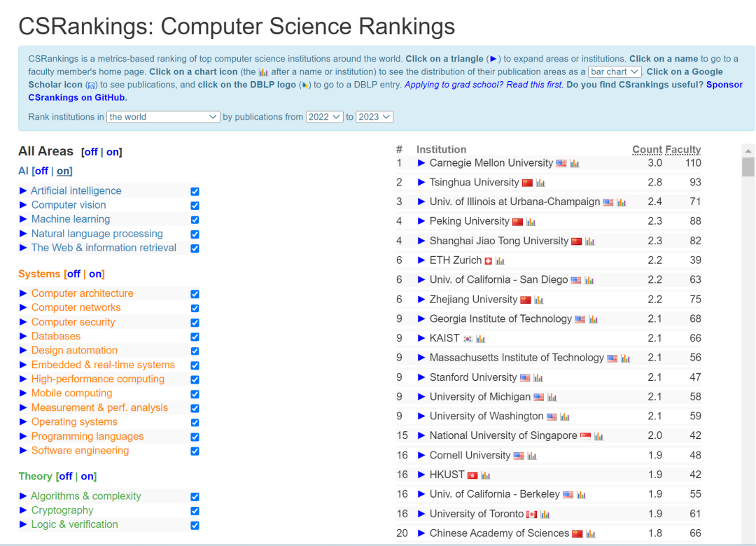This screenshot has width=756, height=546.
Task: Open the 'the world' region dropdown
Action: tap(162, 117)
